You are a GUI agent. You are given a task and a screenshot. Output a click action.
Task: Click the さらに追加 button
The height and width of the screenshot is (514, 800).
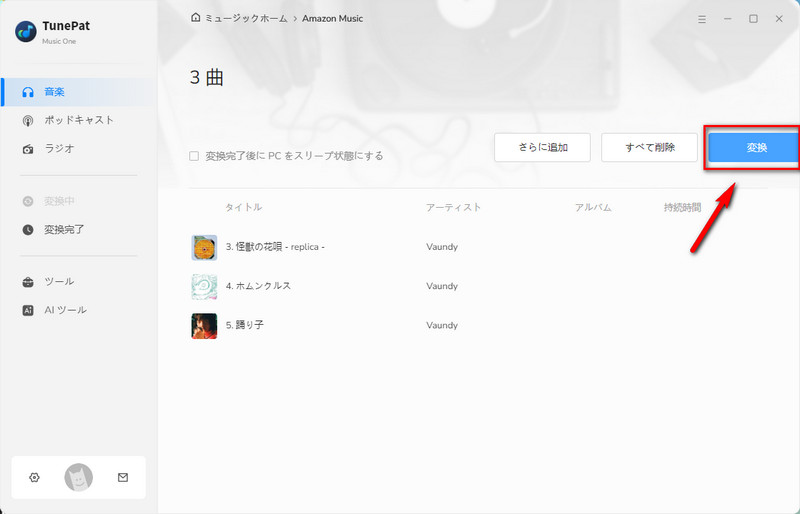tap(542, 148)
